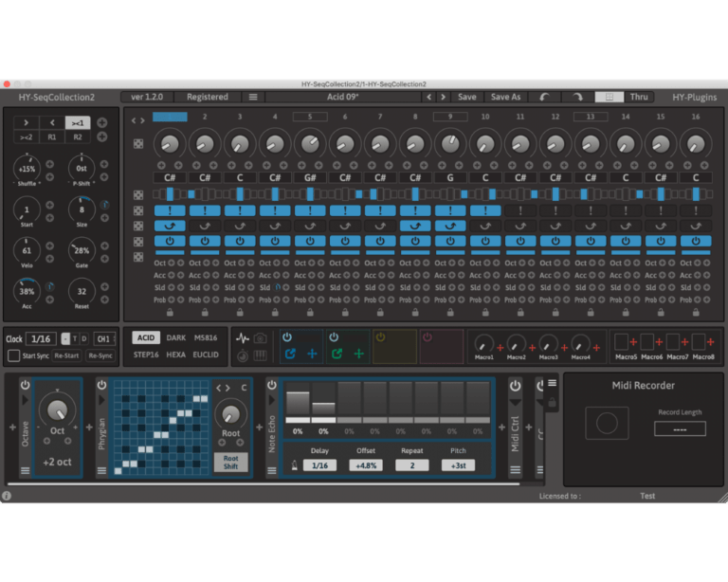Click the undo arrow in the top toolbar
The width and height of the screenshot is (728, 582).
coord(546,97)
